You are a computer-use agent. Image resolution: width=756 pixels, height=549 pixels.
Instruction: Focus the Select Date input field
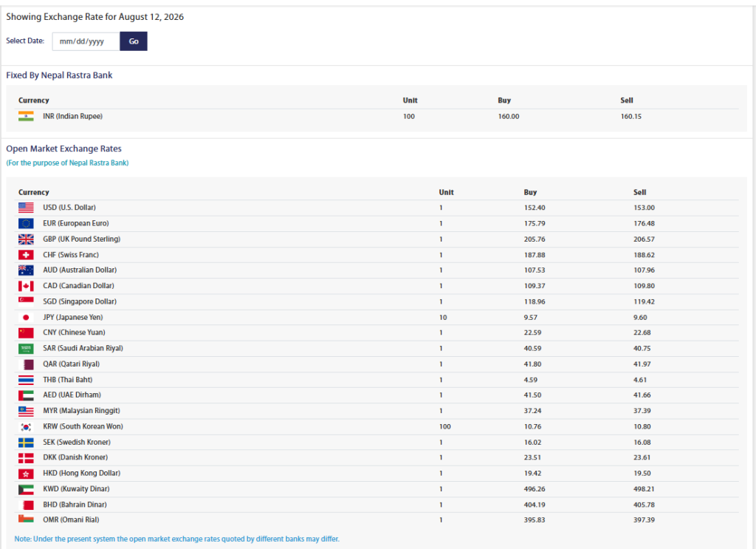[x=86, y=41]
